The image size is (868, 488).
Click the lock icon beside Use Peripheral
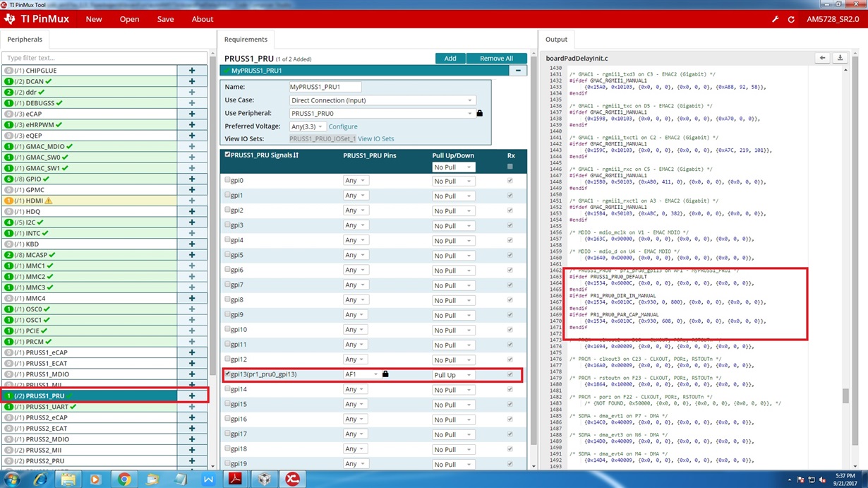(479, 113)
